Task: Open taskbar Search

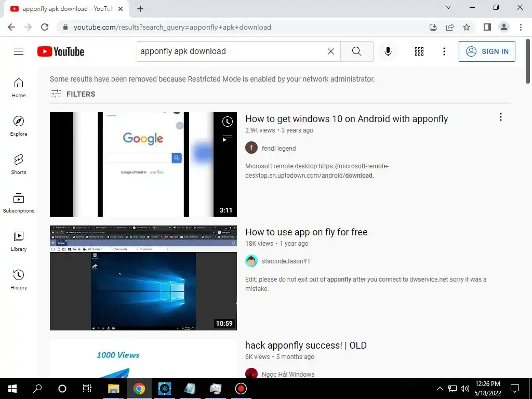Action: click(x=37, y=389)
